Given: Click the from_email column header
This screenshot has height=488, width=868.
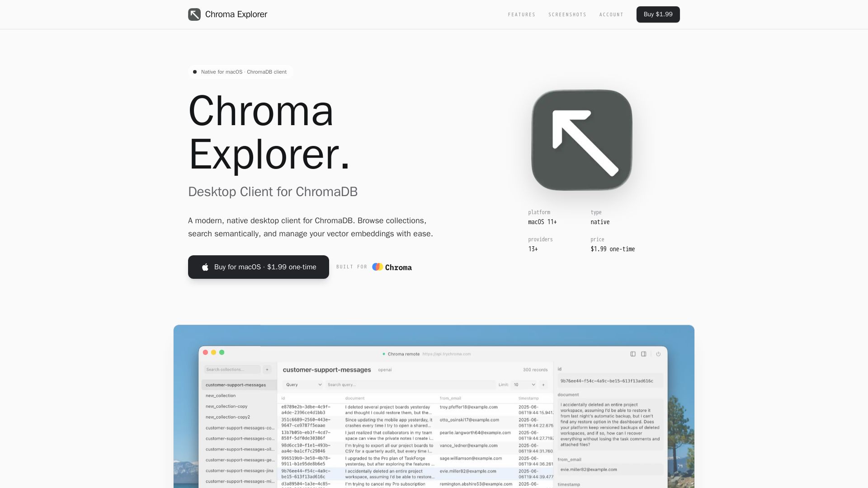Looking at the screenshot, I should tap(450, 399).
